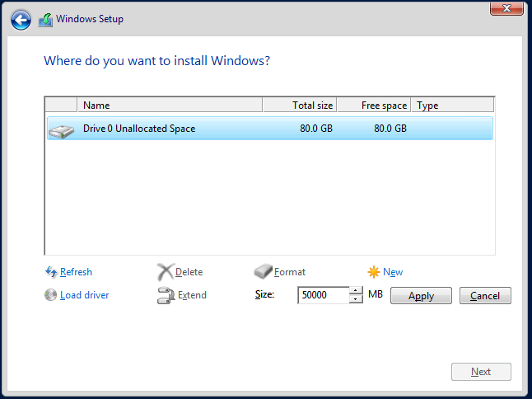Click the drive icon in Drive 0 row
The height and width of the screenshot is (399, 532).
click(61, 131)
